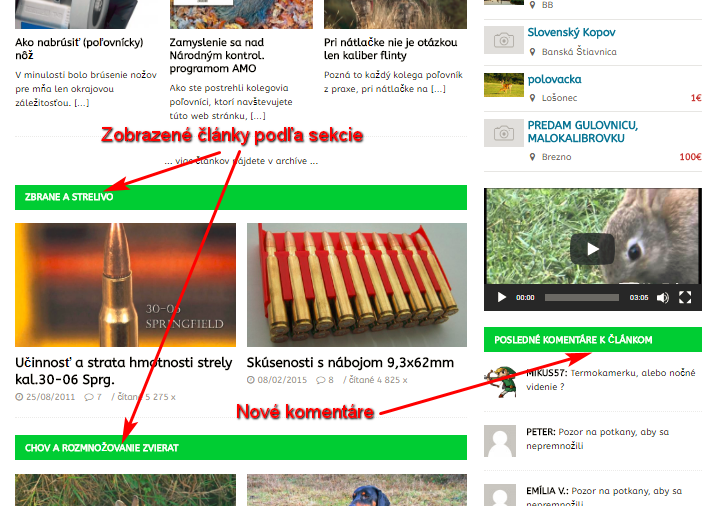Viewport: 718px width, 506px height.
Task: Click PETER's grey default avatar
Action: click(x=500, y=441)
